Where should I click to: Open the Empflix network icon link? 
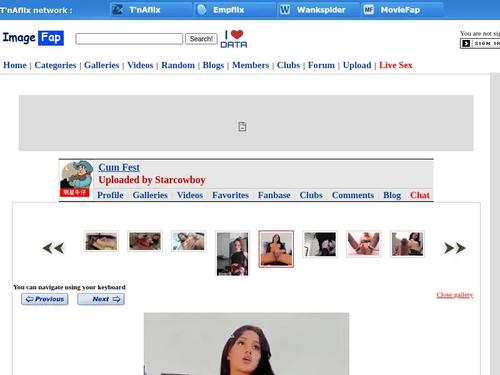click(x=201, y=10)
